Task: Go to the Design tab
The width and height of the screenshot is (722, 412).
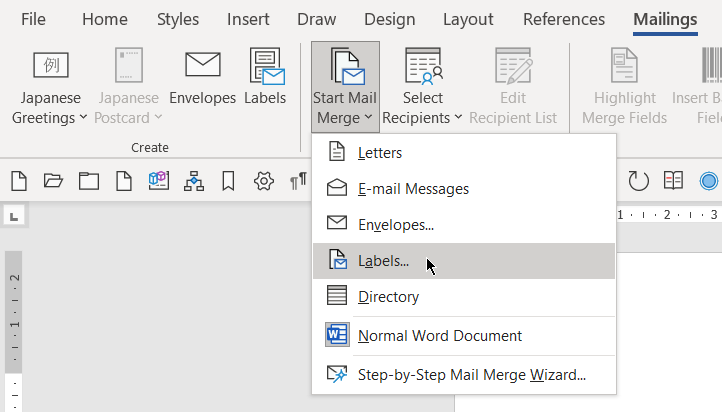Action: (390, 19)
